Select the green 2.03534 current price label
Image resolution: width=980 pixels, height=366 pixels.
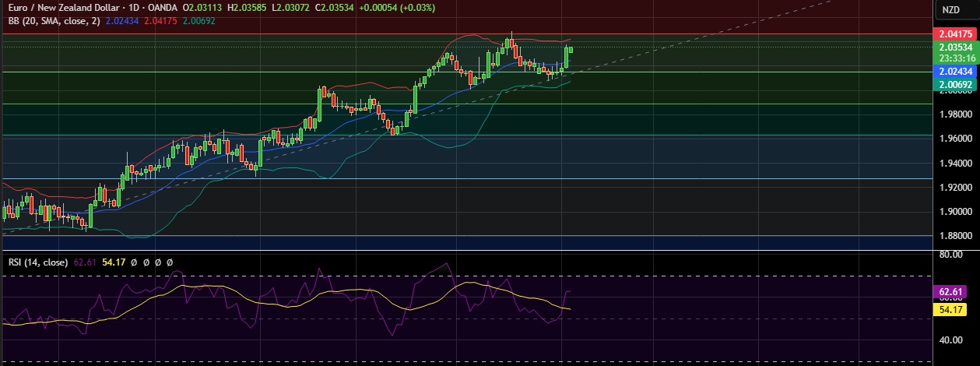[954, 47]
